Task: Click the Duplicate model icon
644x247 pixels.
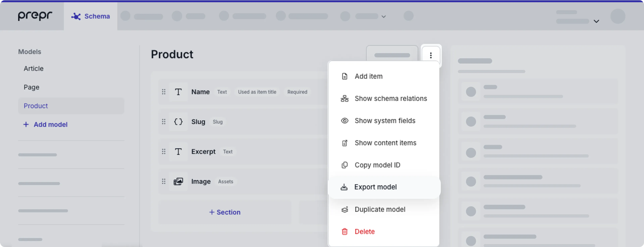Action: (344, 209)
